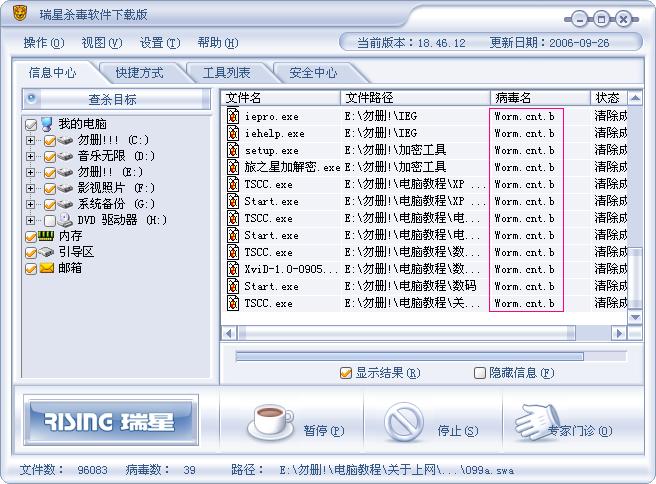Click the horizontal scrollbar right arrow
This screenshot has width=656, height=484.
(619, 333)
